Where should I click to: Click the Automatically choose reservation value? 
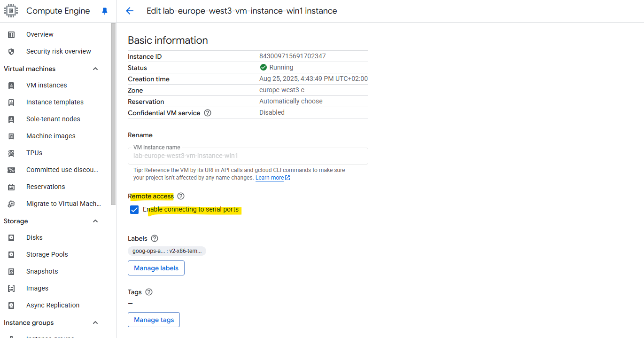pos(291,101)
